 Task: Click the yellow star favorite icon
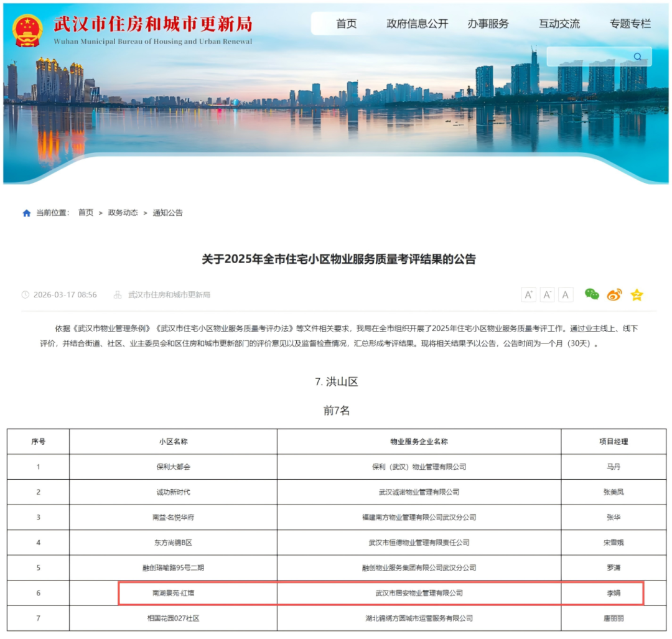coord(637,294)
